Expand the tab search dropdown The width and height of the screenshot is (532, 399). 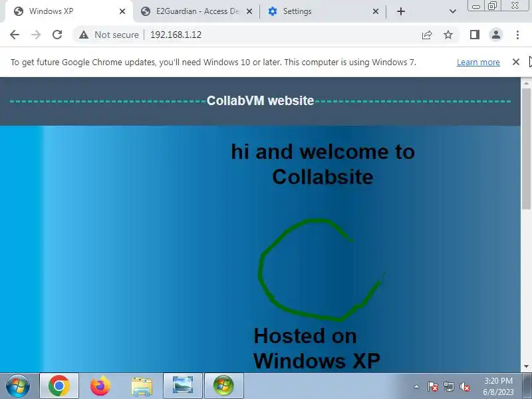[453, 11]
